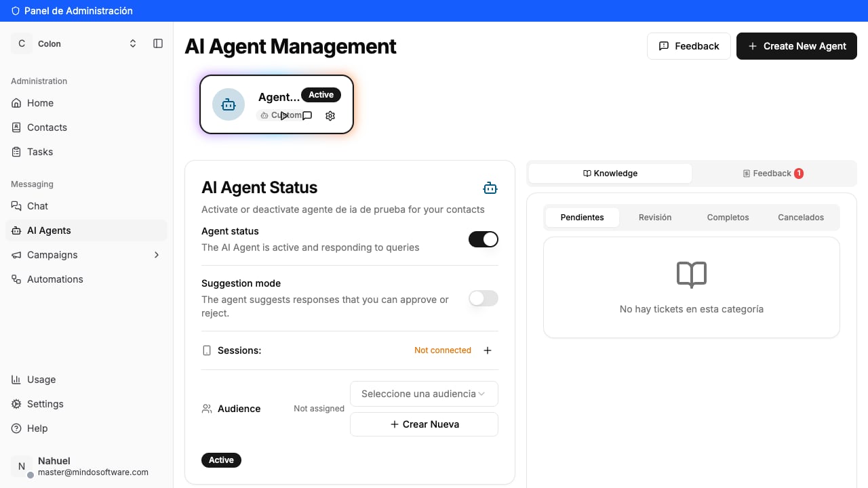Open Automations via its workflow icon

16,279
